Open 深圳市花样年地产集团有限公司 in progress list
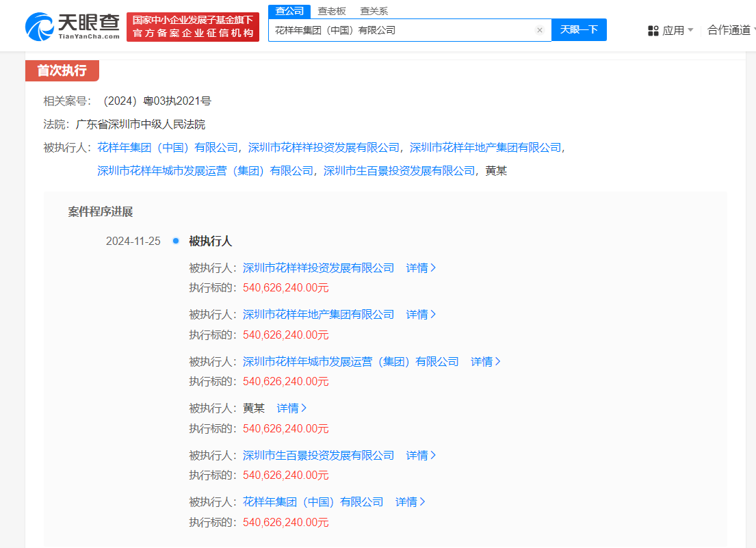Screen dimensions: 756x548 [x=319, y=315]
